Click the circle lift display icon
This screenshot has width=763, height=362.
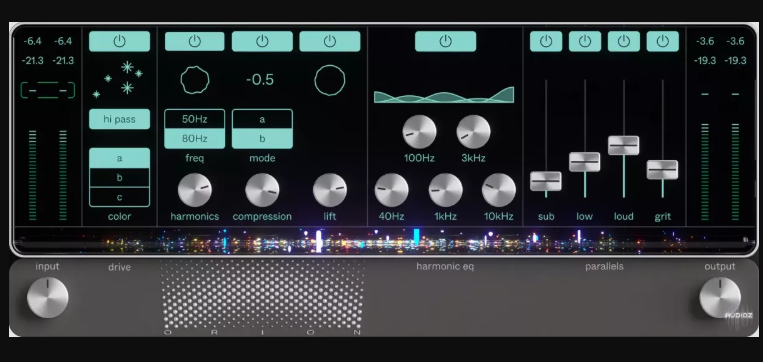330,80
